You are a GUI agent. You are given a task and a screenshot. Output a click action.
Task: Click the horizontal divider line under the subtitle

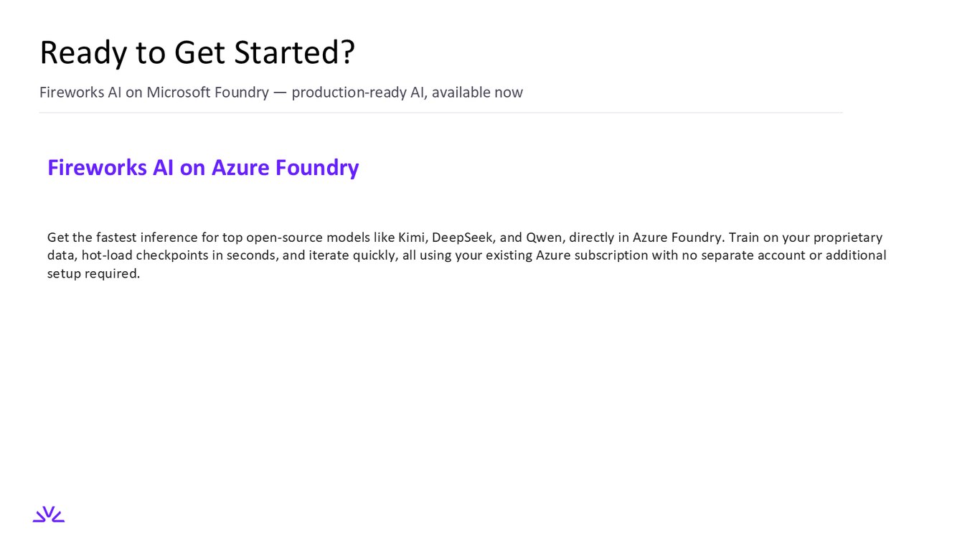pos(440,113)
